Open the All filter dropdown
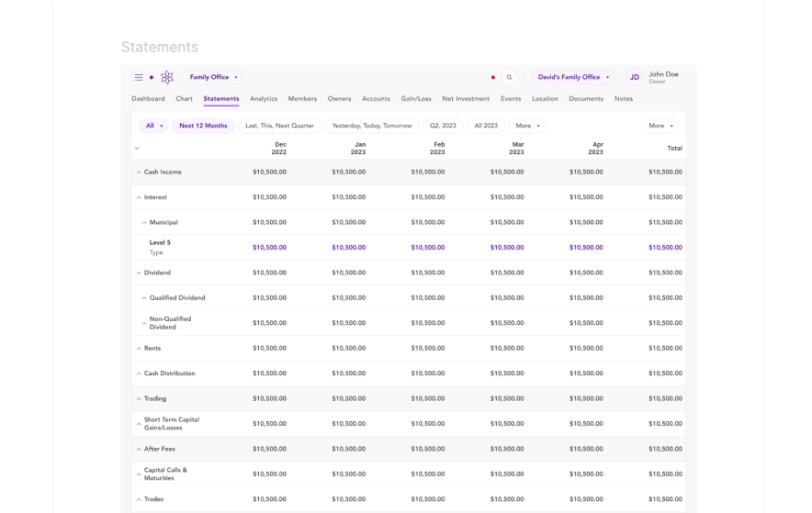This screenshot has width=812, height=513. tap(153, 126)
